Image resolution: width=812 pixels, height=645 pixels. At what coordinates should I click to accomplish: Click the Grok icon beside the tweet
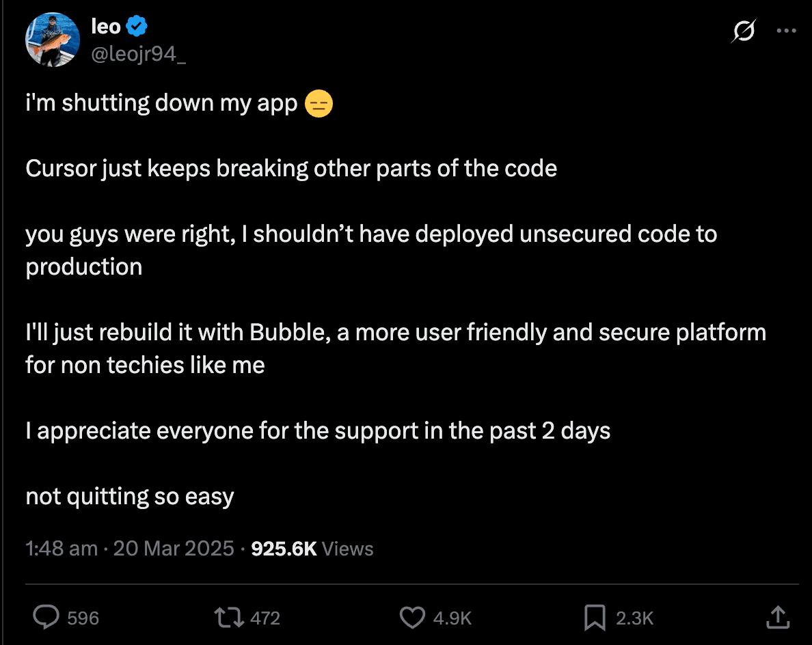[744, 31]
